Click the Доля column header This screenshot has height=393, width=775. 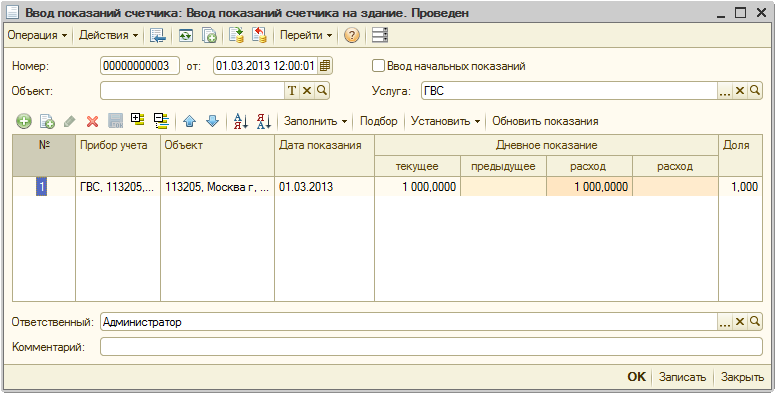pyautogui.click(x=740, y=155)
